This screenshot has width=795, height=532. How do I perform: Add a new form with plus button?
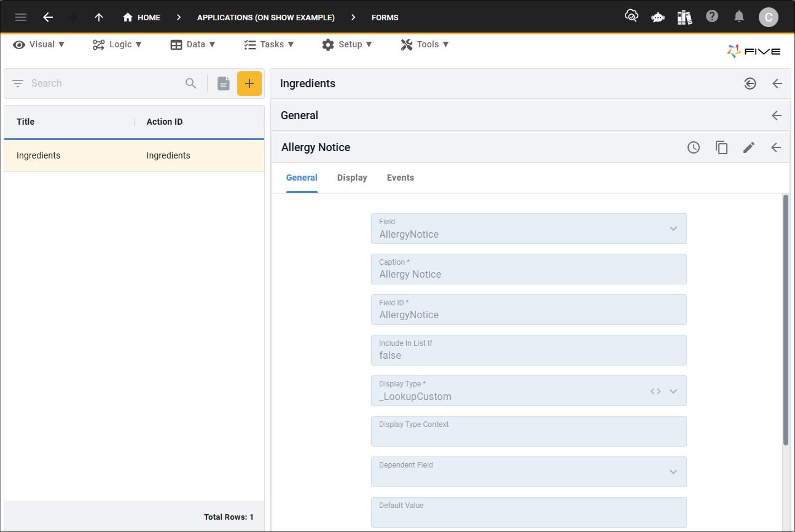(x=249, y=84)
